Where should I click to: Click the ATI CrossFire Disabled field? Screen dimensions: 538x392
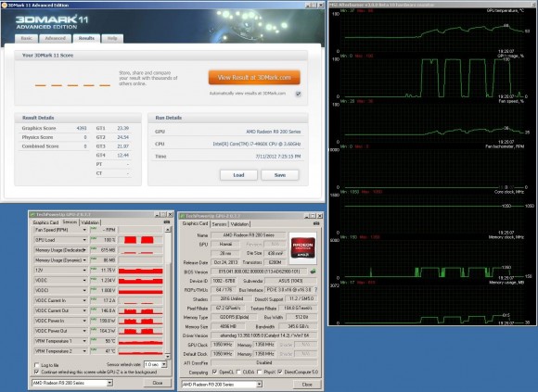[263, 362]
